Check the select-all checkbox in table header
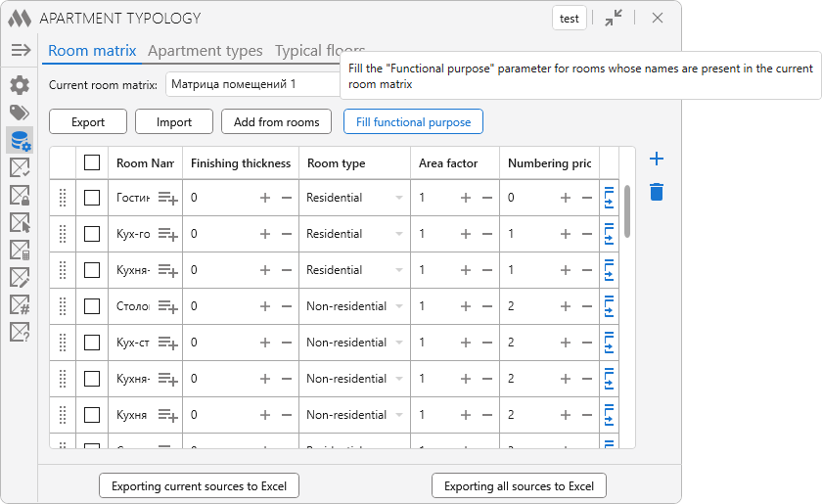This screenshot has height=504, width=822. pos(92,162)
